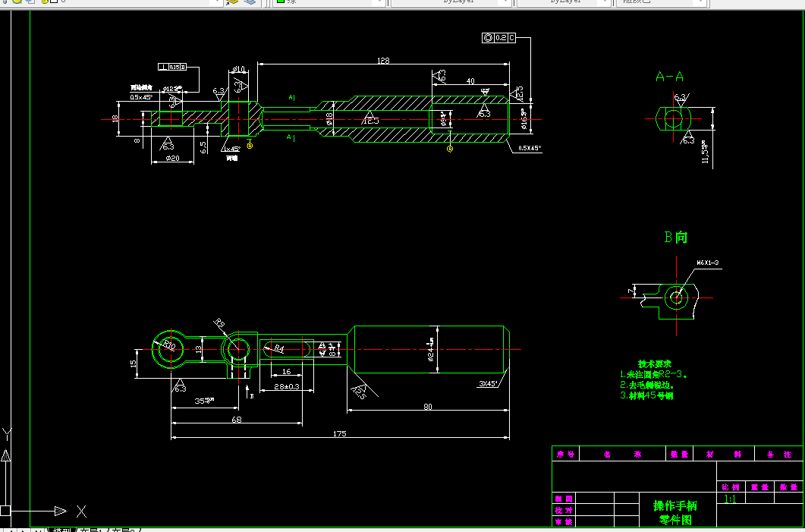Click the 重量 title block label

pos(759,486)
